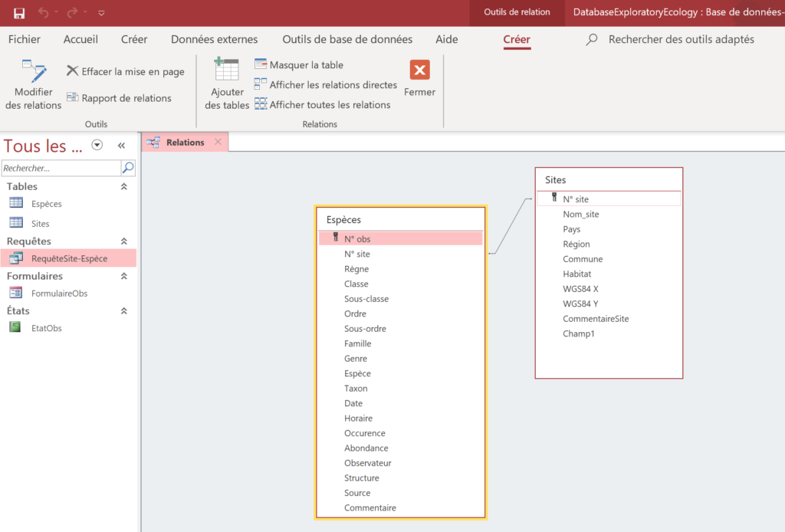Select the N° site field in Sites
This screenshot has height=532, width=785.
coord(609,199)
